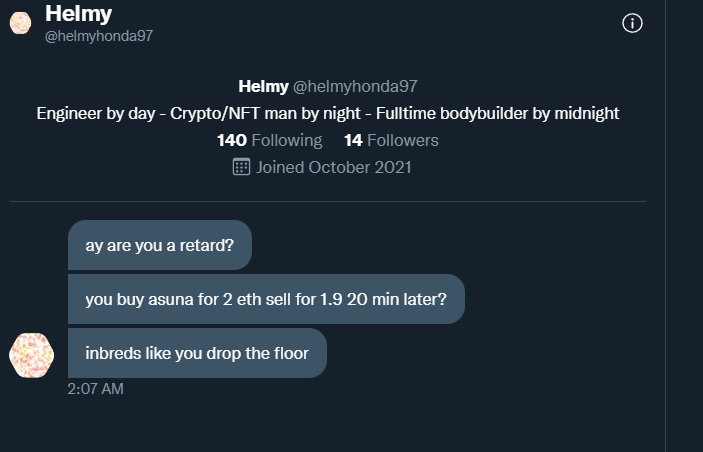Click the sender avatar beside the messages
Image resolution: width=703 pixels, height=452 pixels.
coord(30,356)
